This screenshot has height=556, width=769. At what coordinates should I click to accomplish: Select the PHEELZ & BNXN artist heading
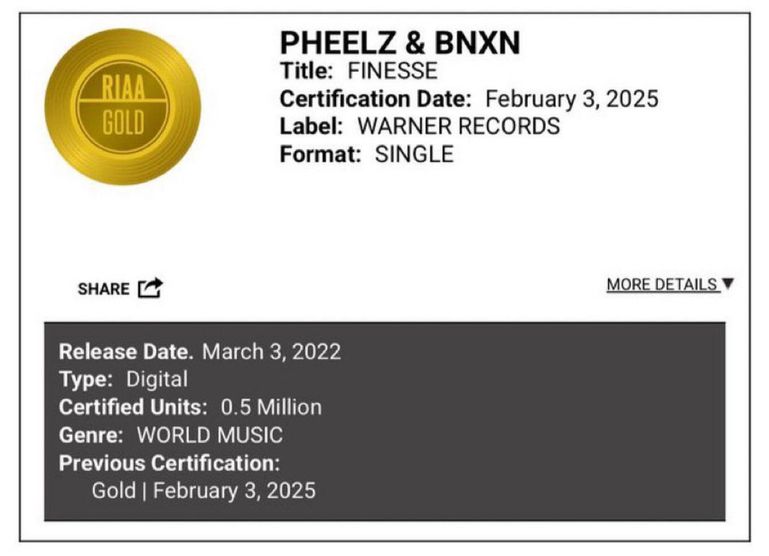coord(400,43)
